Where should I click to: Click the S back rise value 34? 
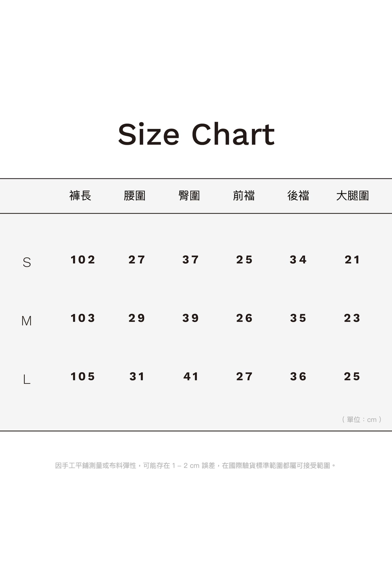click(x=298, y=260)
